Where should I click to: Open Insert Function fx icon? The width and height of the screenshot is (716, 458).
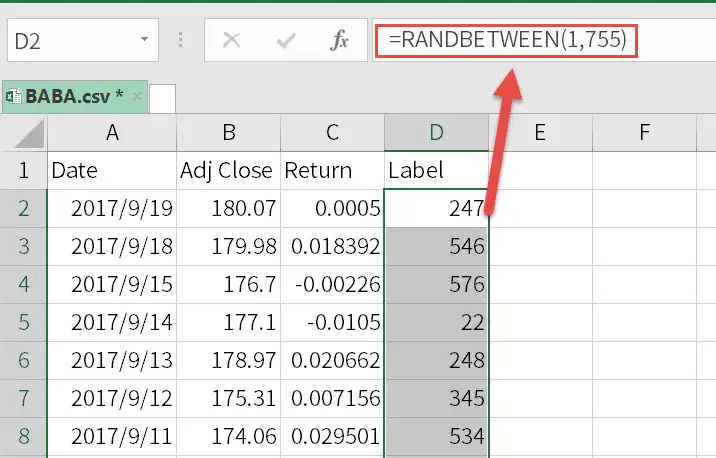pos(339,41)
